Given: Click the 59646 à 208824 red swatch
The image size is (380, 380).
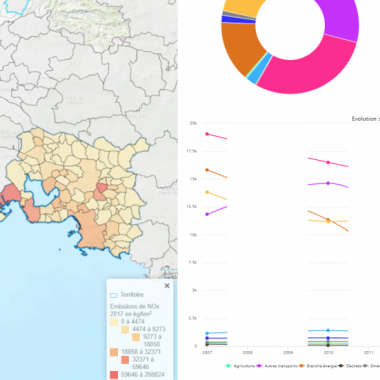Looking at the screenshot, I should [114, 375].
